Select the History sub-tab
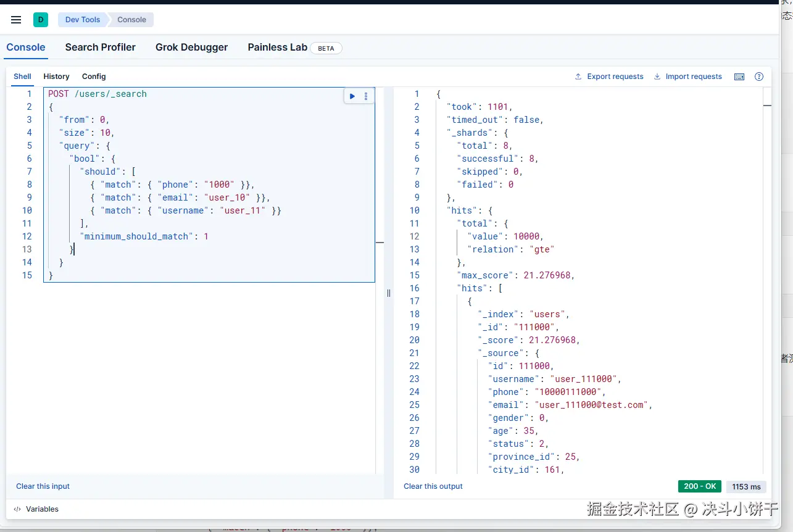Image resolution: width=793 pixels, height=532 pixels. (x=56, y=77)
